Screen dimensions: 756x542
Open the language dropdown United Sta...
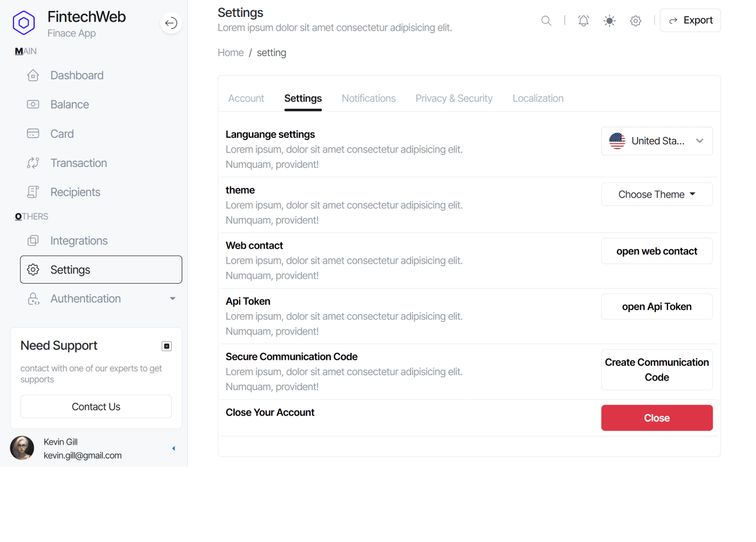[657, 141]
